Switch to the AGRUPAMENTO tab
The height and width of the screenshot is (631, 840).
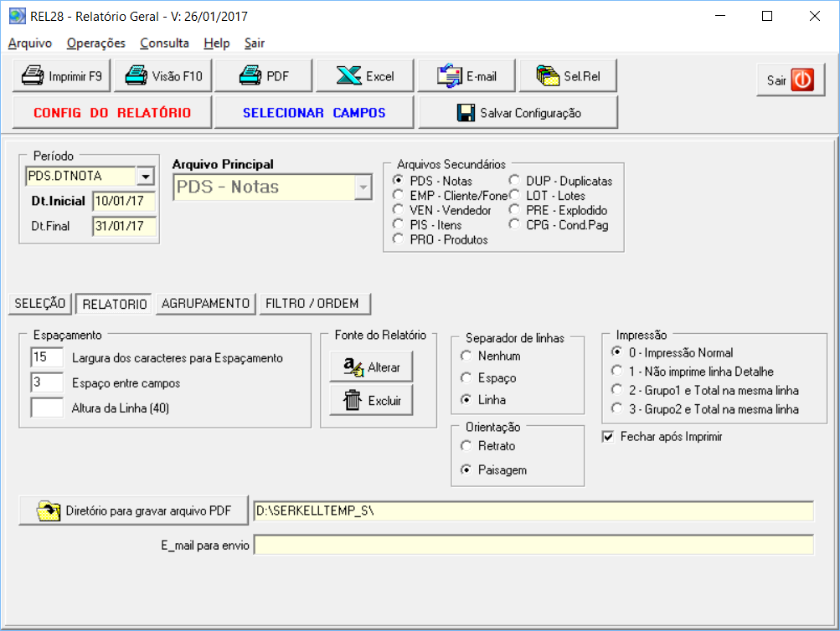(x=206, y=304)
